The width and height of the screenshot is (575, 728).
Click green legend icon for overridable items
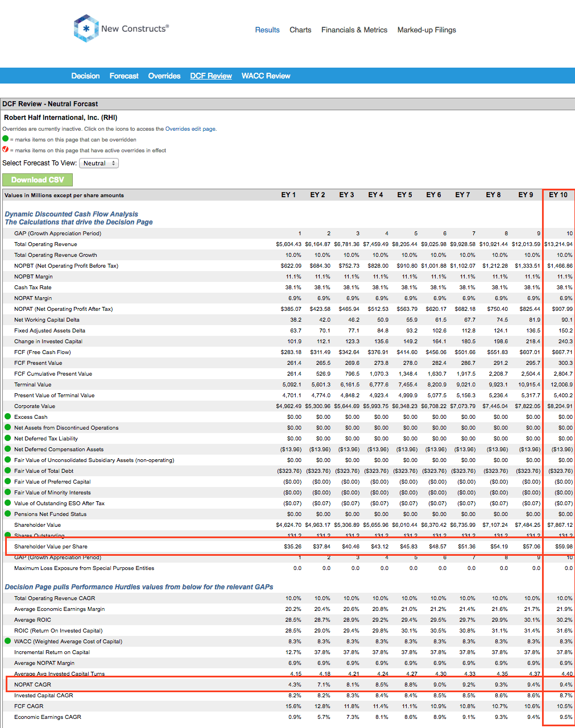coord(6,139)
